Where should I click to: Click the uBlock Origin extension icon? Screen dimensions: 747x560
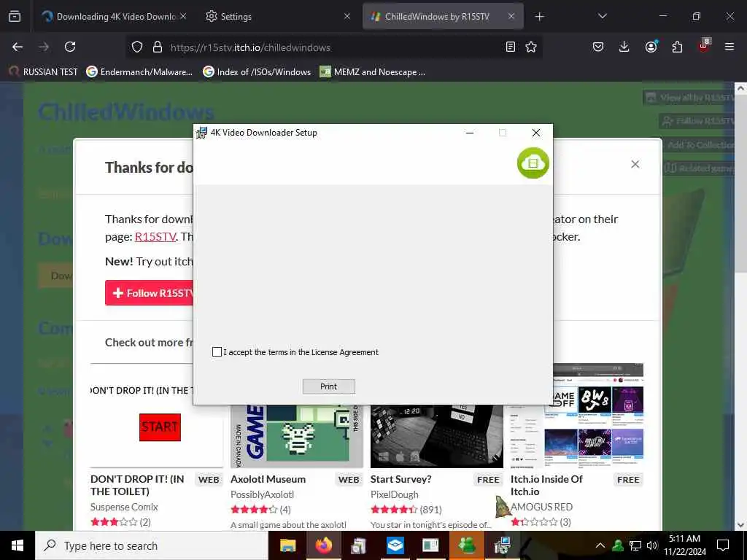pyautogui.click(x=704, y=46)
